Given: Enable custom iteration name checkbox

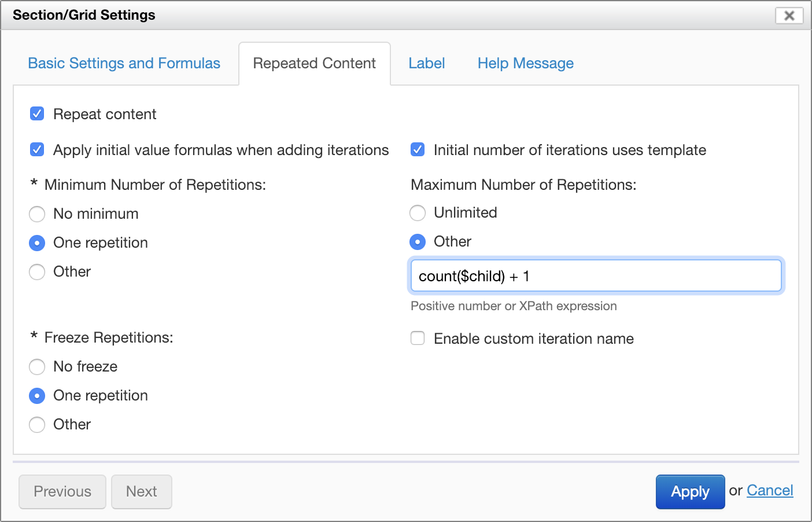Looking at the screenshot, I should point(418,338).
